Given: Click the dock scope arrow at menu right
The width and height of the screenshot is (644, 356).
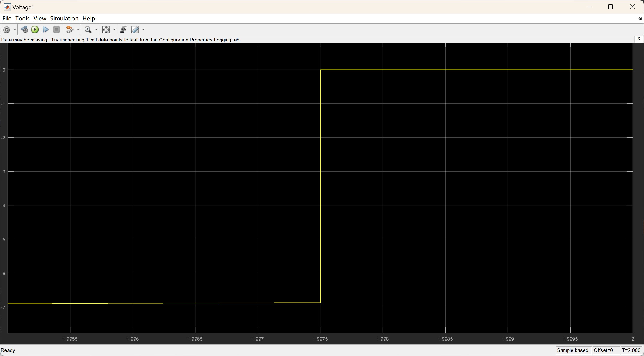Looking at the screenshot, I should click(640, 19).
